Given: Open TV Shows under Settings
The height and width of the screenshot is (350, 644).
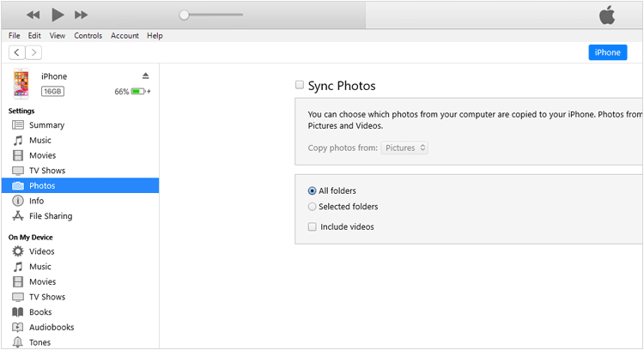Looking at the screenshot, I should [47, 171].
